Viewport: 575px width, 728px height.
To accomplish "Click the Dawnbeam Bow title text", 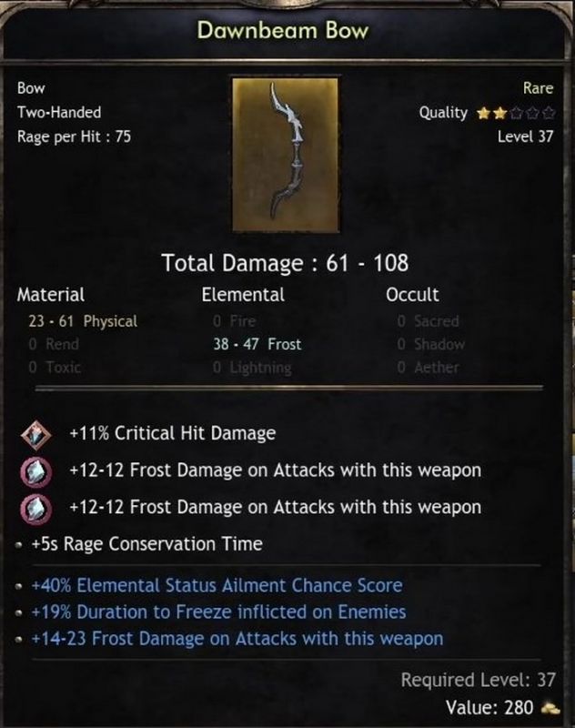I will pyautogui.click(x=283, y=31).
